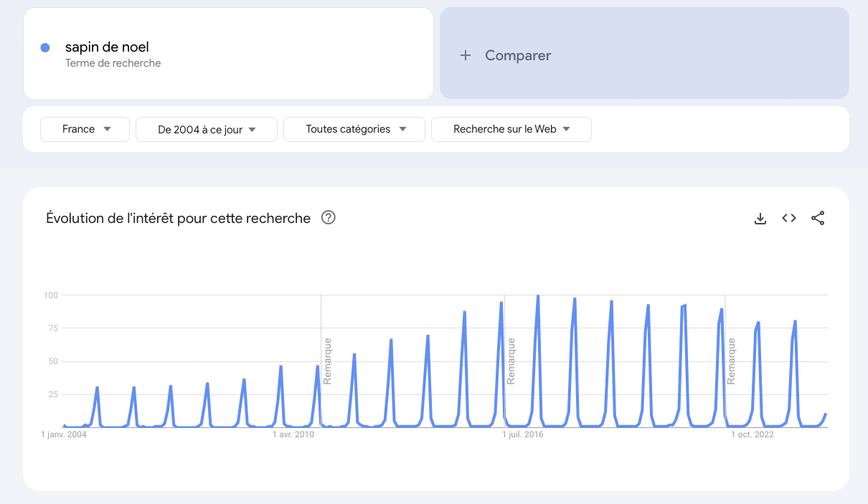Open the Recherche sur le Web dropdown
868x504 pixels.
pos(511,129)
